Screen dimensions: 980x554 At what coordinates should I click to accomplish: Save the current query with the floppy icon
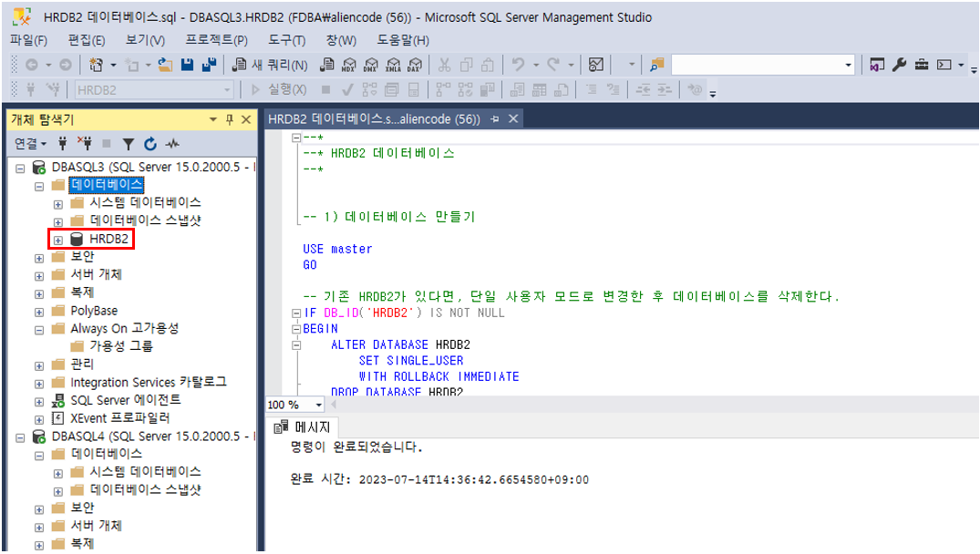pyautogui.click(x=187, y=65)
